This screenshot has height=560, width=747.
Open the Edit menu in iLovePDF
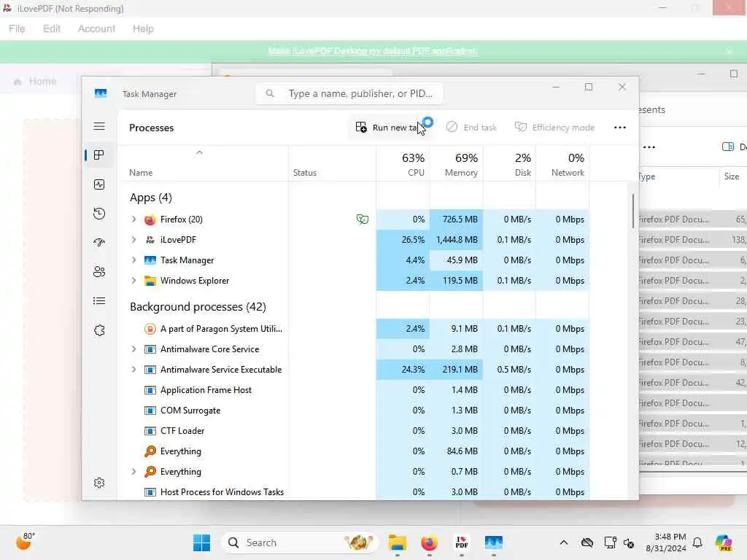[52, 28]
